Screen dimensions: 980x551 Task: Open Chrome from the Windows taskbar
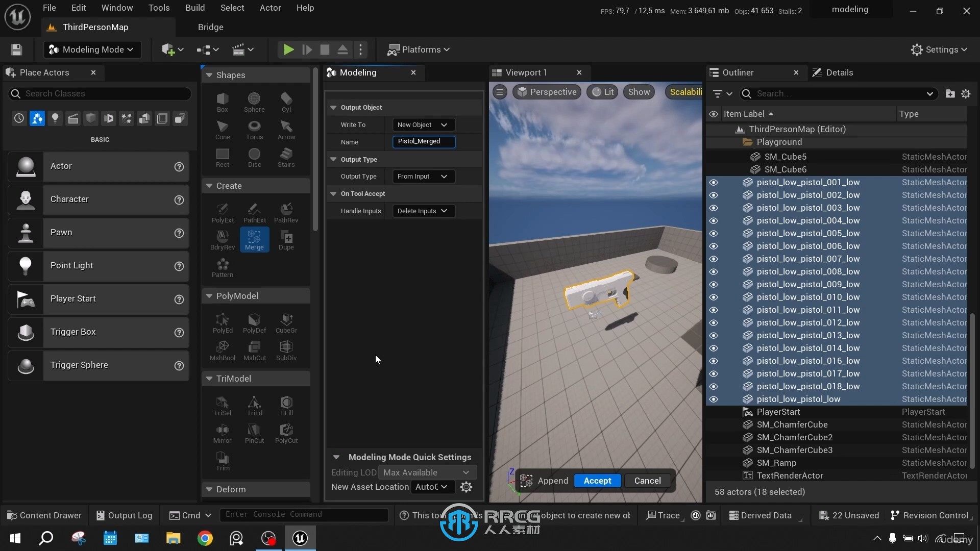point(205,538)
